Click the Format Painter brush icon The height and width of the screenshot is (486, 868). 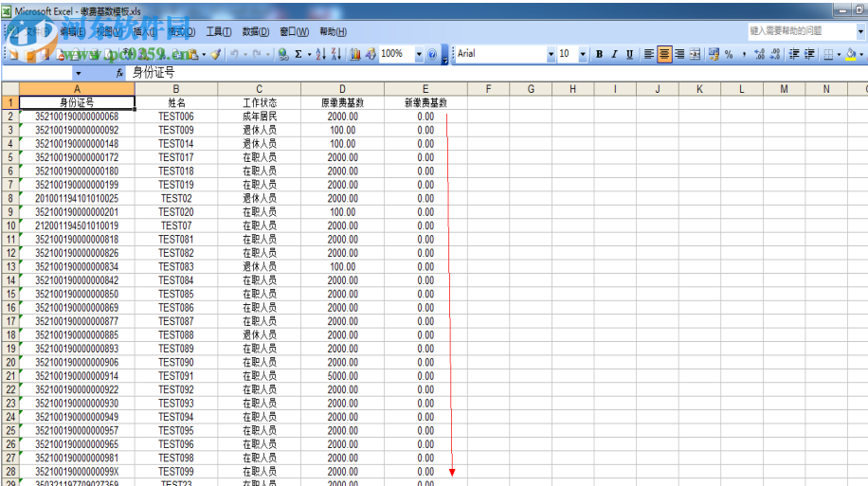[x=216, y=54]
